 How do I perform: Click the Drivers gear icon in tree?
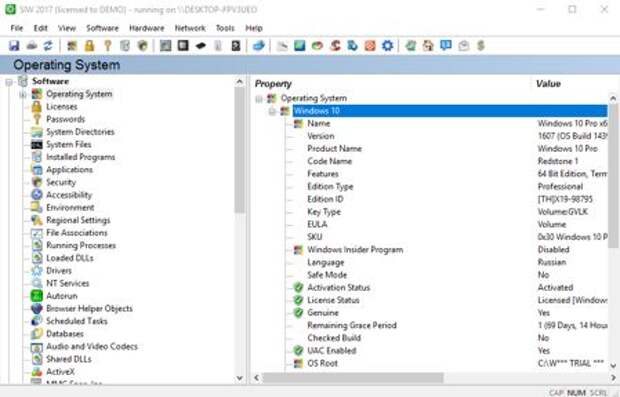click(x=37, y=270)
